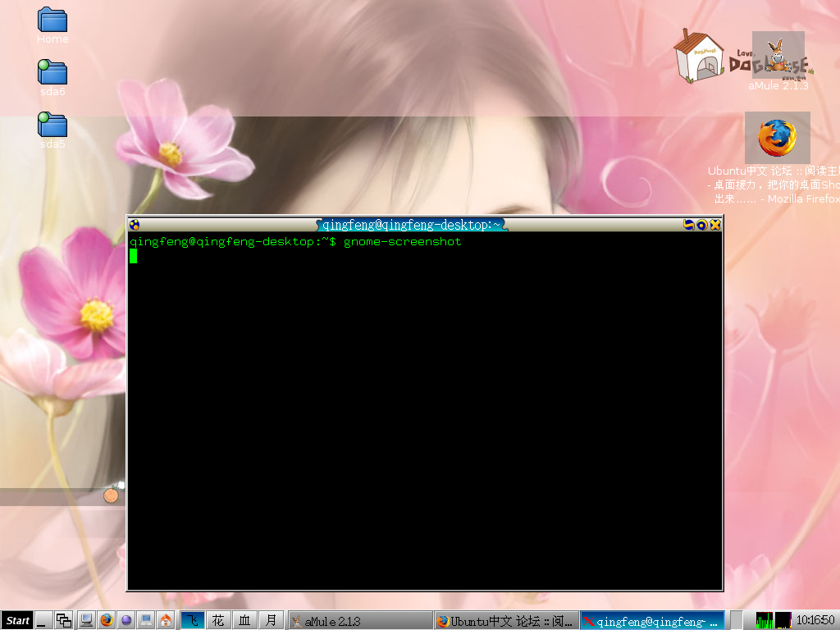Activate Ubuntu中文 论坛 Firefox taskbar entry
This screenshot has height=630, width=840.
pyautogui.click(x=506, y=621)
